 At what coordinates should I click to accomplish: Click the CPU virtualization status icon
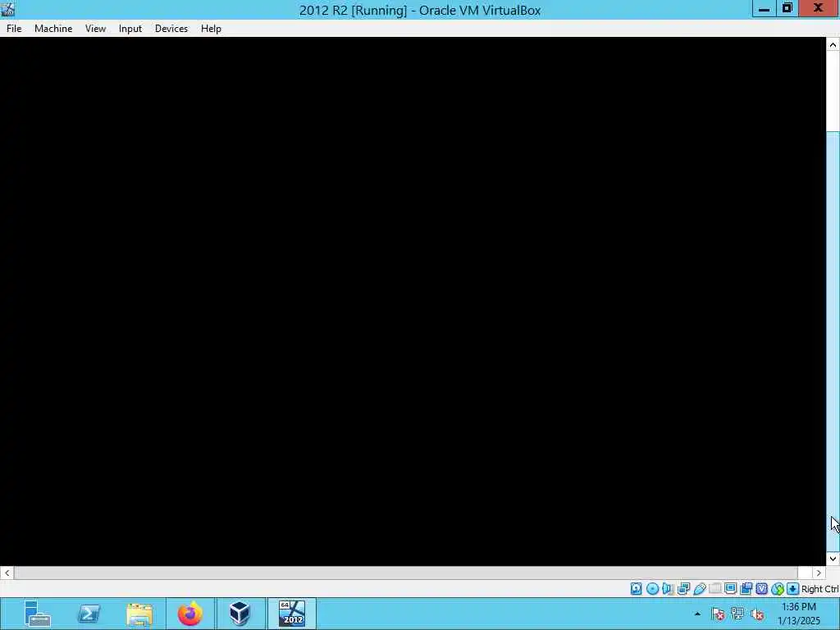[x=761, y=589]
